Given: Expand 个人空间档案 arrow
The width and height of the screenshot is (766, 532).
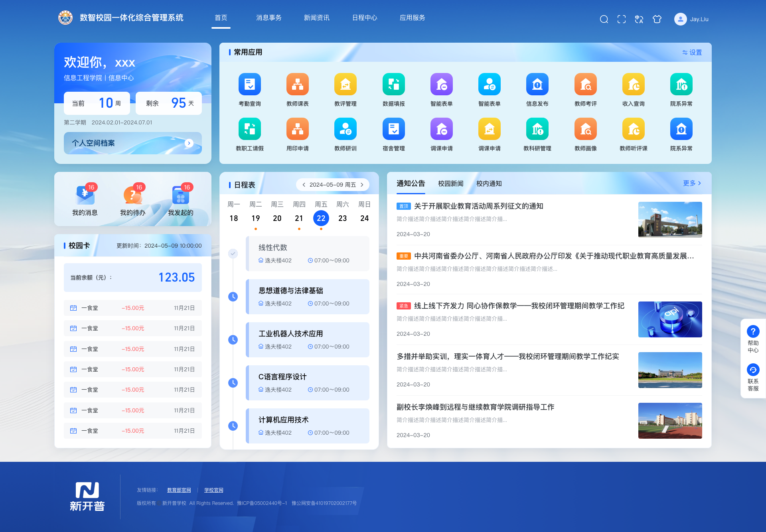Looking at the screenshot, I should pyautogui.click(x=189, y=143).
